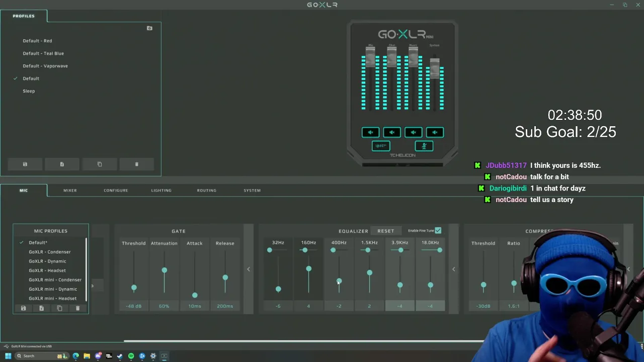
Task: Load the Default - Vaporwave profile
Action: click(x=45, y=66)
